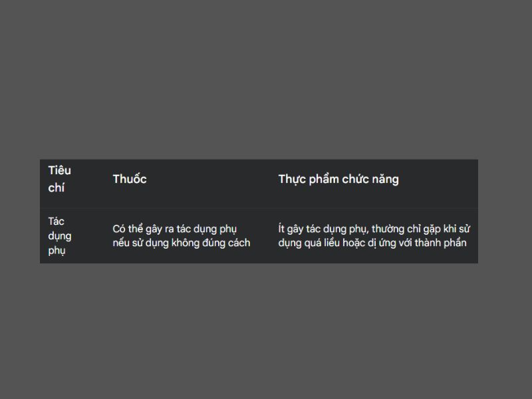Click the word "Tác" in the first column

56,221
